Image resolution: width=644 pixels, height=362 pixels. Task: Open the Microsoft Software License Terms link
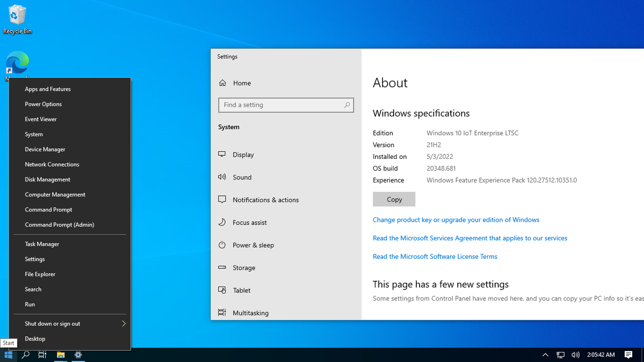[435, 256]
